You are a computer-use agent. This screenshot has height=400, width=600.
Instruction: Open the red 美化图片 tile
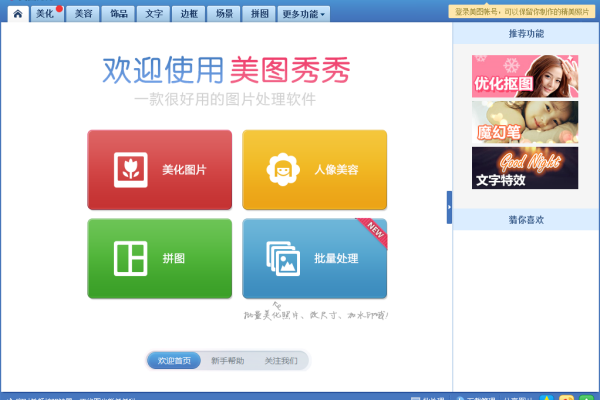tap(160, 170)
